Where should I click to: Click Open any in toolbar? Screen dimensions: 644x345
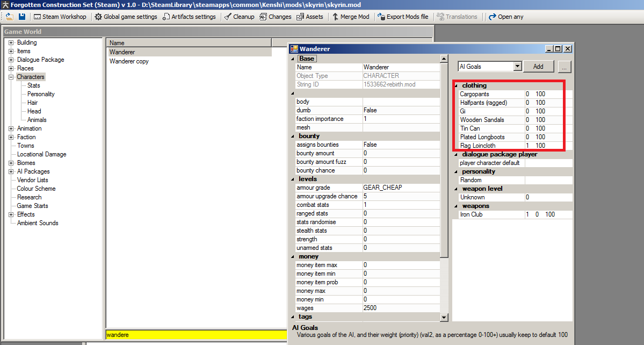[505, 17]
